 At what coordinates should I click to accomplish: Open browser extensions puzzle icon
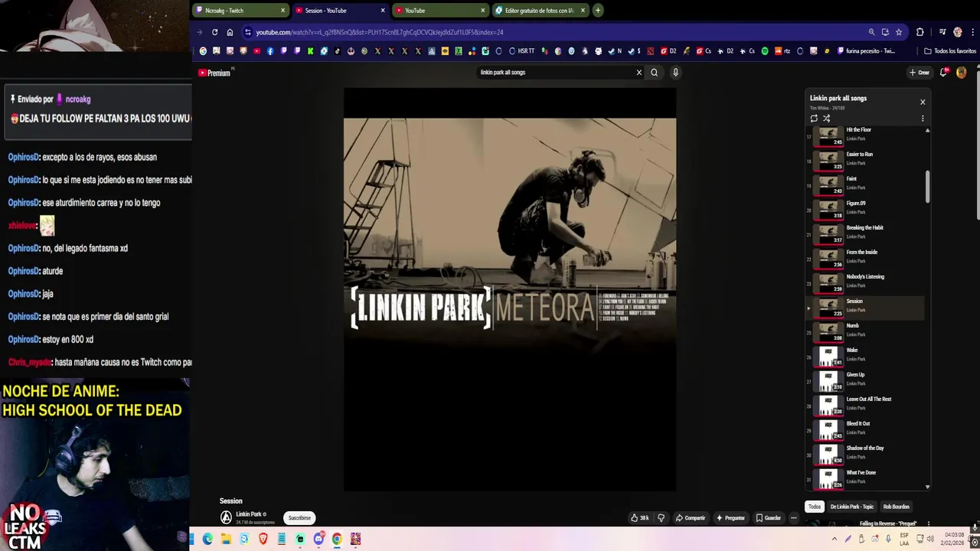920,32
